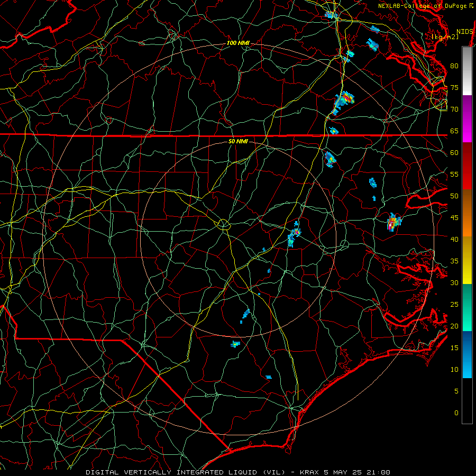Click the 0 value on the color scale
This screenshot has height=476, width=476.
tap(456, 413)
